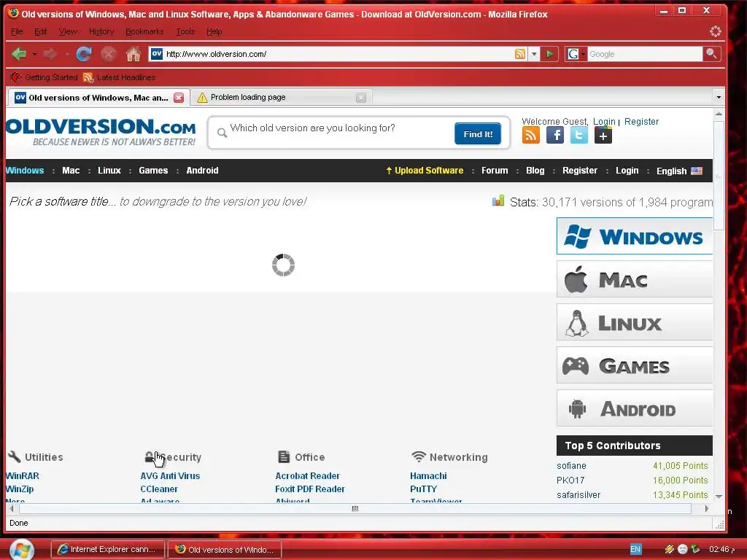Screen dimensions: 747x560
Task: Close the Problem loading page tab
Action: [x=361, y=98]
